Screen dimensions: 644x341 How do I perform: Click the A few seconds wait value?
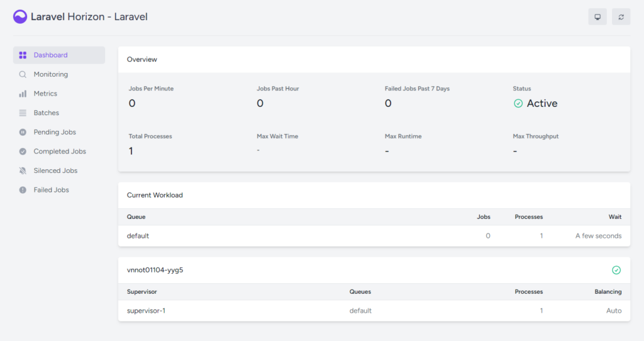[599, 236]
